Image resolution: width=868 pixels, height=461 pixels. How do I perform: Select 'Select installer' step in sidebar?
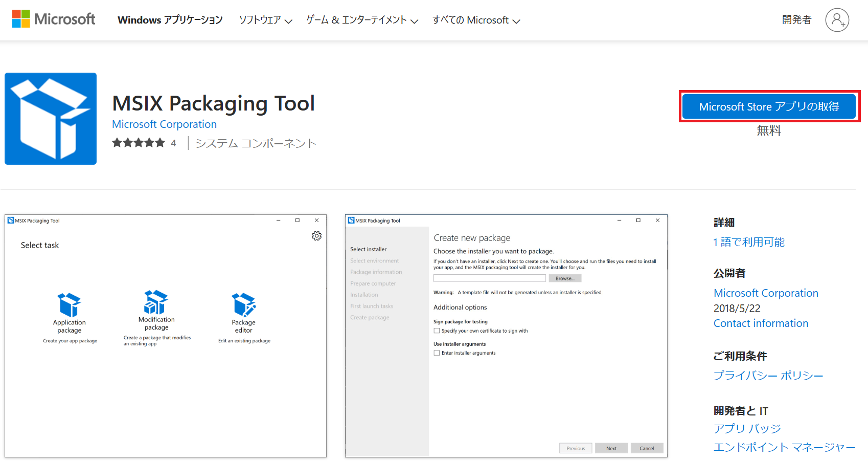pos(369,250)
